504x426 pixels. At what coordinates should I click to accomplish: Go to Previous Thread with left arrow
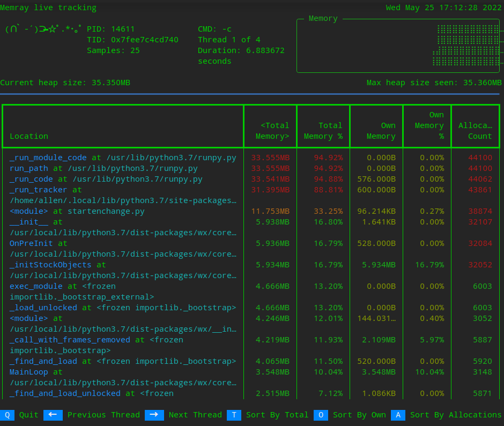[92, 415]
